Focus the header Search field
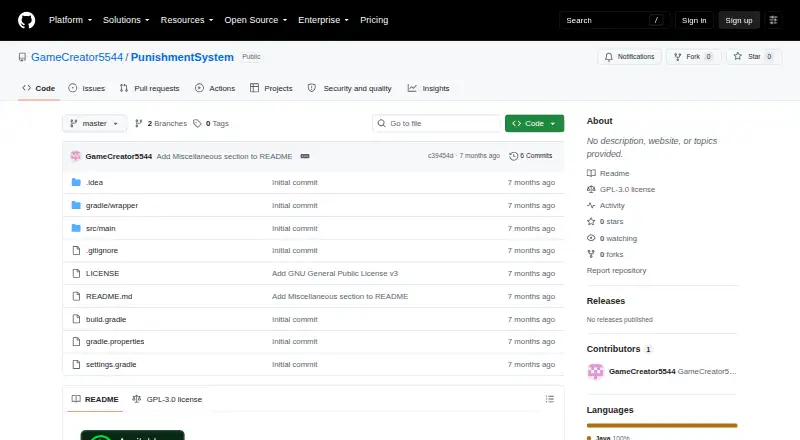The height and width of the screenshot is (440, 800). (x=614, y=20)
